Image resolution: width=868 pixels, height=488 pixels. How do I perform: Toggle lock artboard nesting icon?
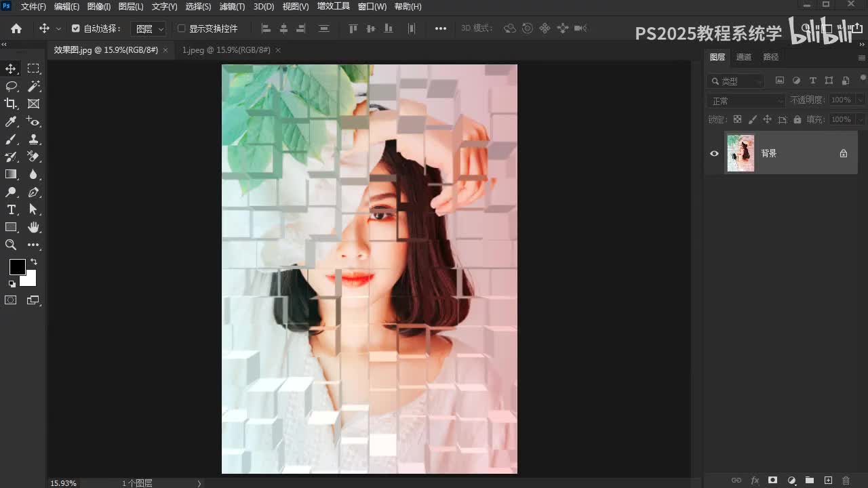point(782,119)
